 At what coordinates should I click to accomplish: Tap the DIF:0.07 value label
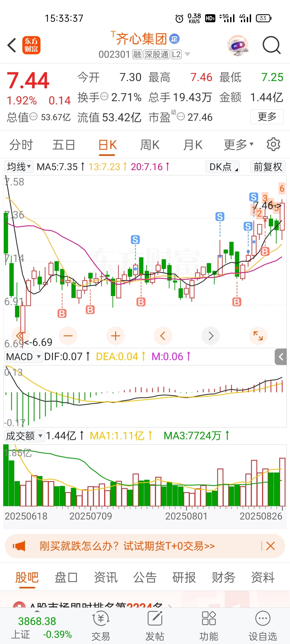coord(63,357)
